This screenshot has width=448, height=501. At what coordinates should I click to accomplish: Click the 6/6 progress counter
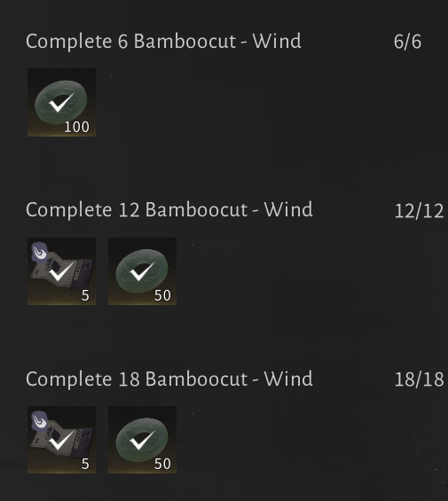pos(407,43)
